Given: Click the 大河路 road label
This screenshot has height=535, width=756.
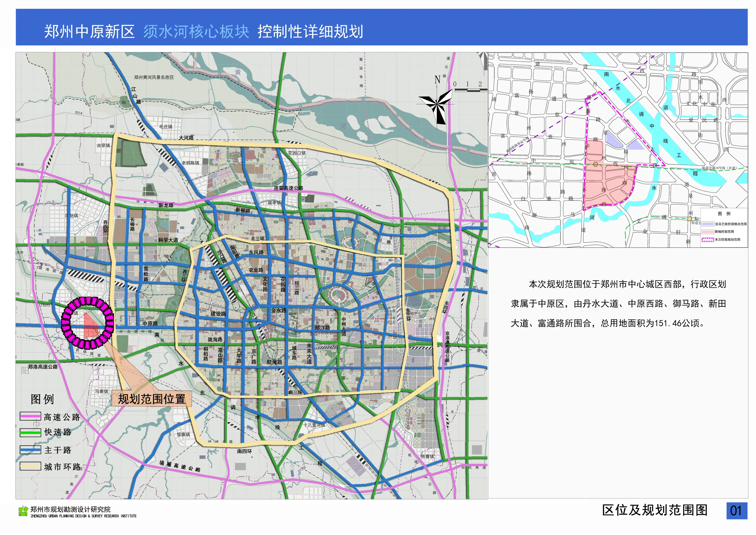Looking at the screenshot, I should (x=186, y=138).
